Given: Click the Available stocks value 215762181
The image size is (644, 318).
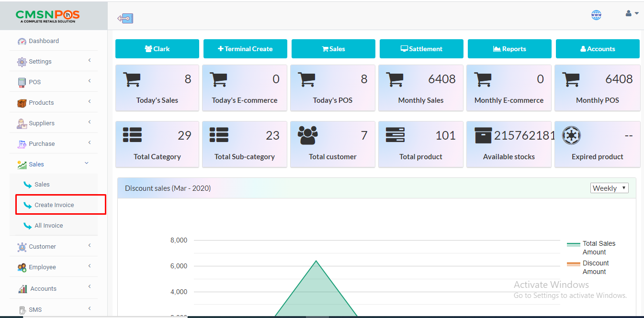Looking at the screenshot, I should (525, 136).
